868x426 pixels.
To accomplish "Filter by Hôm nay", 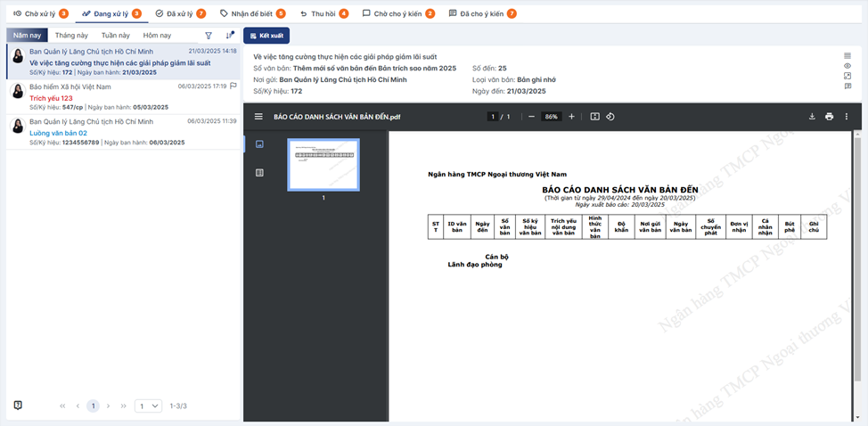I will (157, 36).
